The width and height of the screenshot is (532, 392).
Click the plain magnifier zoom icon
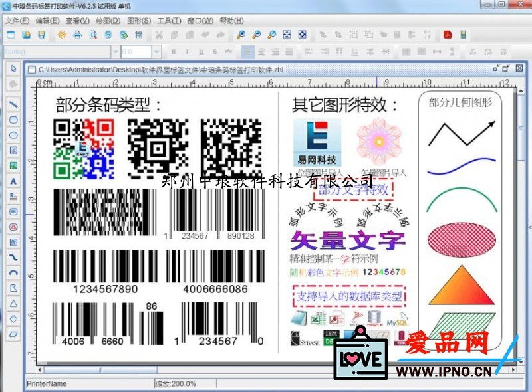click(x=272, y=35)
